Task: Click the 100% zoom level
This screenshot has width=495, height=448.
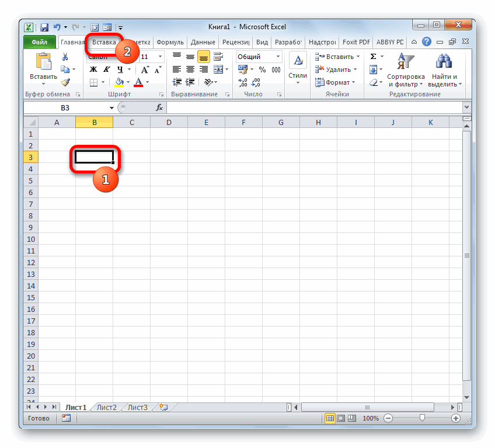Action: click(370, 418)
